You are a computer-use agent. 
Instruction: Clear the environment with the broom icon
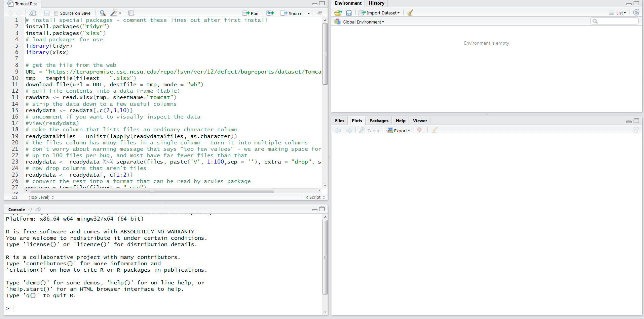410,13
